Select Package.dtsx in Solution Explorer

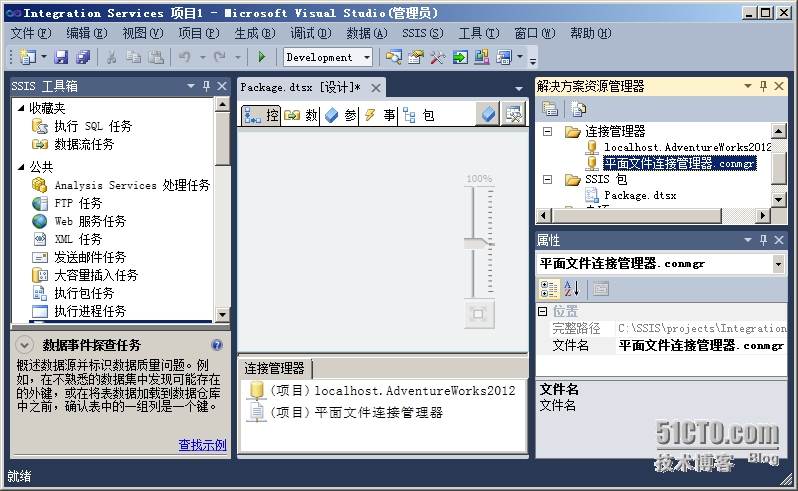tap(640, 195)
